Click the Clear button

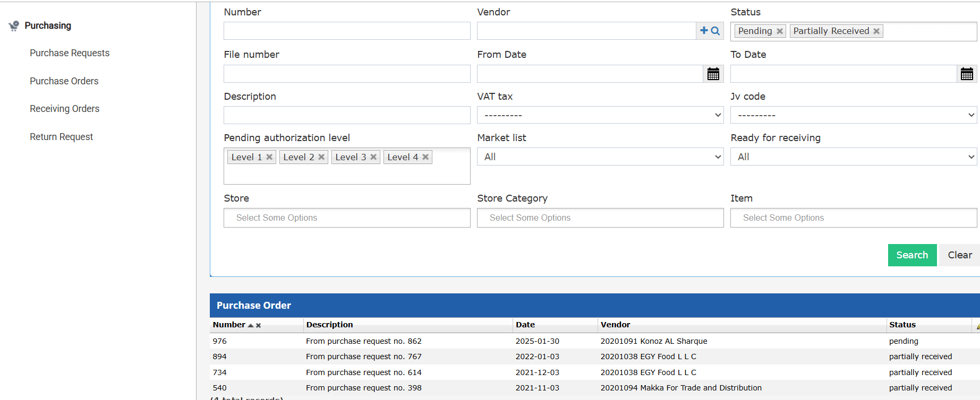[x=960, y=255]
